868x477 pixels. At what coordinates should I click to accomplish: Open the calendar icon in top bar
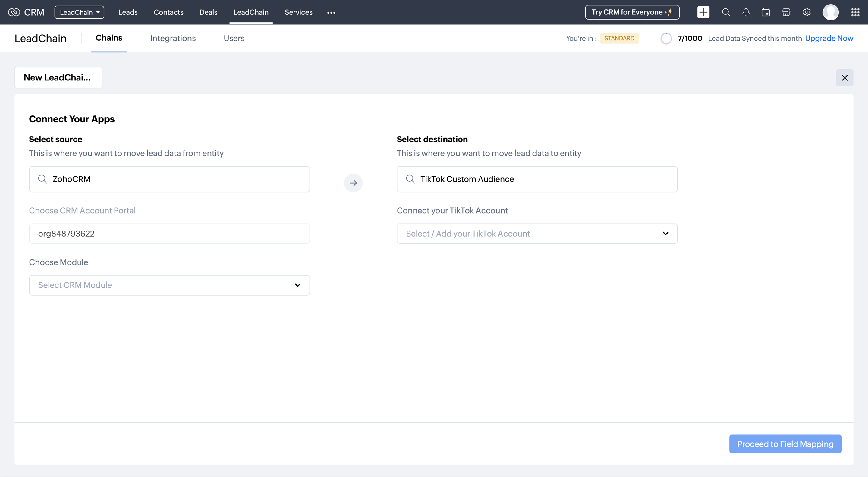(x=766, y=12)
